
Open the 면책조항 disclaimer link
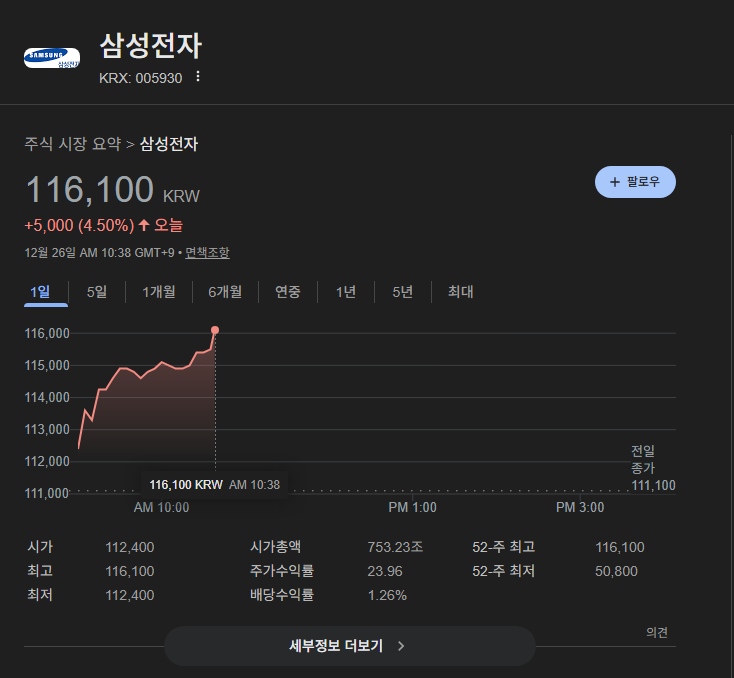(207, 253)
